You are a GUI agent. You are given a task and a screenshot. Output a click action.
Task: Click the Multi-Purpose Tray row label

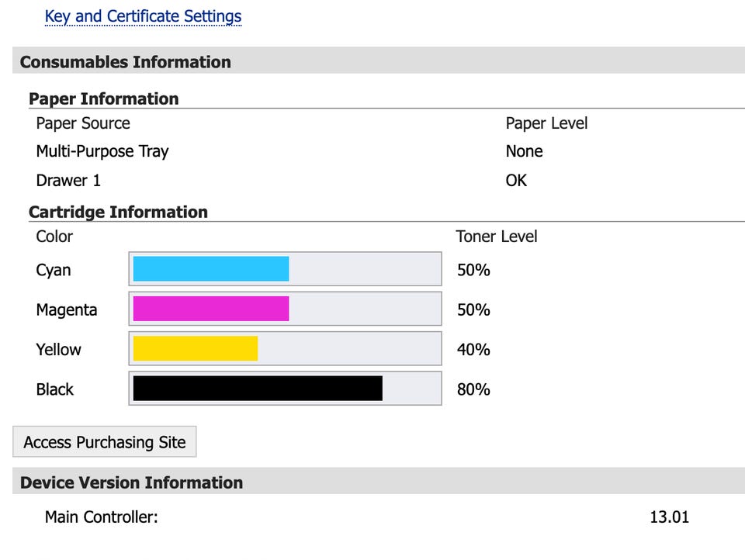tap(102, 151)
